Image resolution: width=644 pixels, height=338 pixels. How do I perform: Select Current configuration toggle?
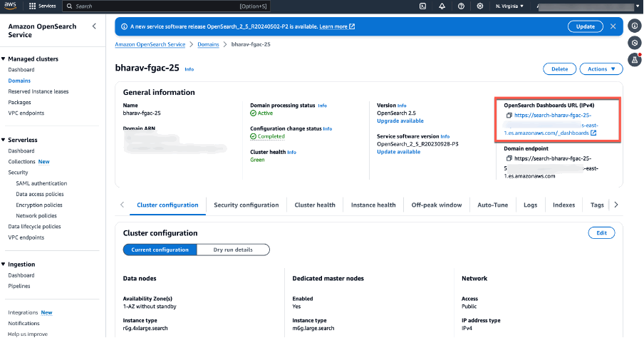160,250
